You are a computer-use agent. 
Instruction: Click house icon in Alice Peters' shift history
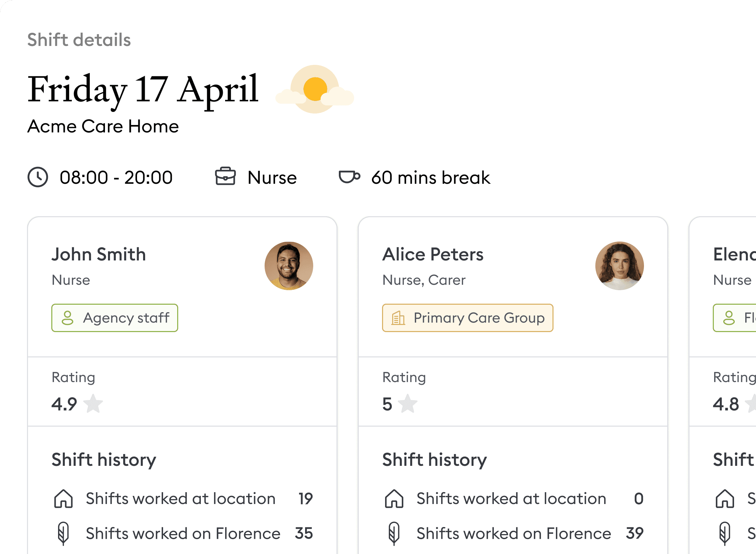(x=394, y=499)
